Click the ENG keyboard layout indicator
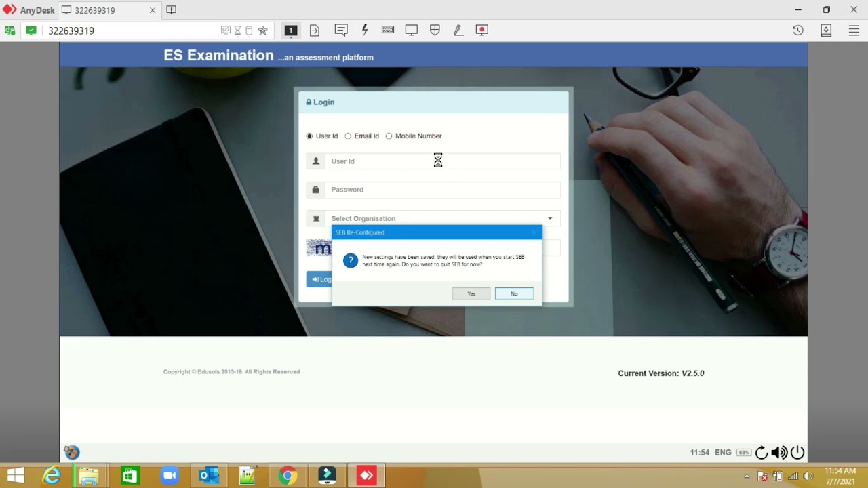 [x=723, y=453]
